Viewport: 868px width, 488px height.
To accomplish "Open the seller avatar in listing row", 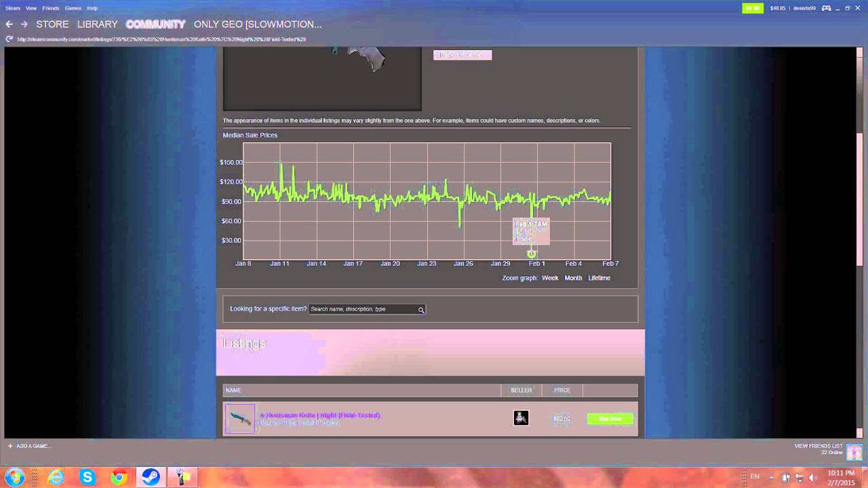I will (x=521, y=418).
